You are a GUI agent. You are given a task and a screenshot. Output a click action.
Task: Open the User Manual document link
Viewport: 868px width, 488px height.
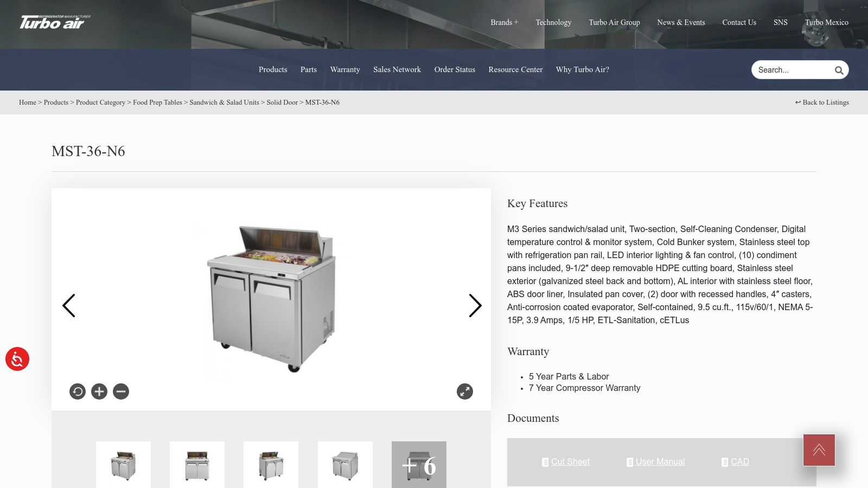click(x=660, y=462)
